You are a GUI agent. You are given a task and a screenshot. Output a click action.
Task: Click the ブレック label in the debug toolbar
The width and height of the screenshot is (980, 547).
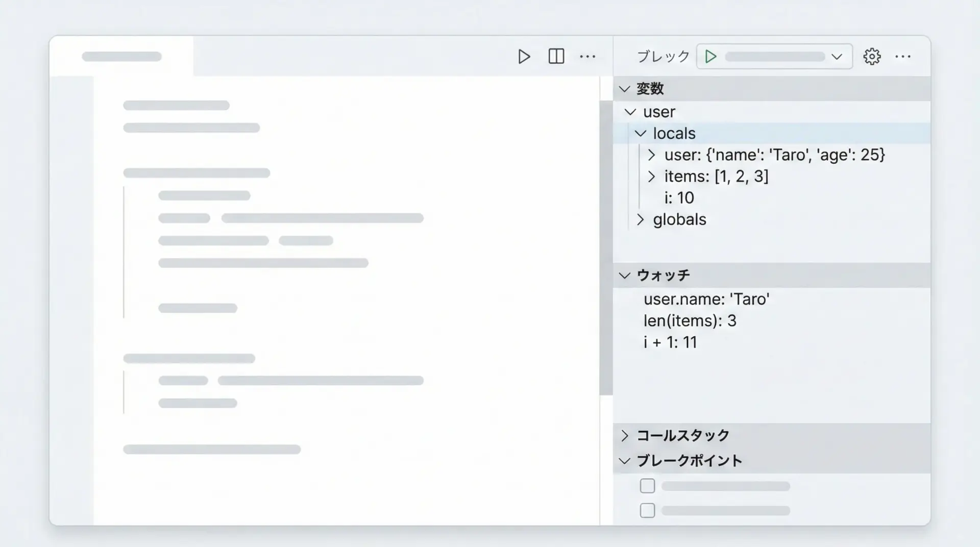click(663, 57)
